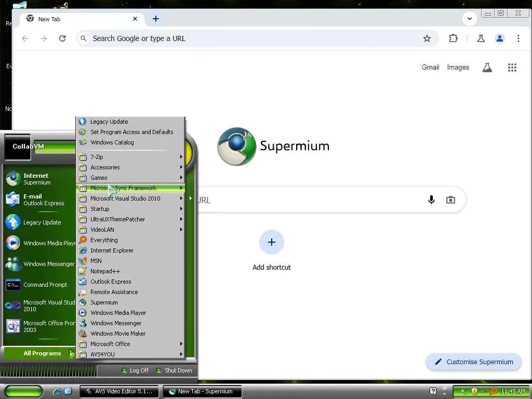Screen dimensions: 532x399
Task: Open Windows Messenger in programs list
Action: 130,323
